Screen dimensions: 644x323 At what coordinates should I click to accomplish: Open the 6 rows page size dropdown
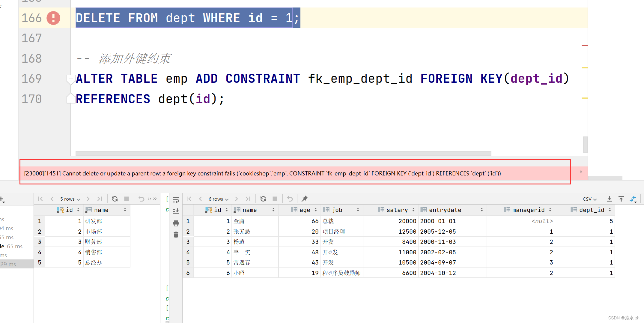point(218,199)
